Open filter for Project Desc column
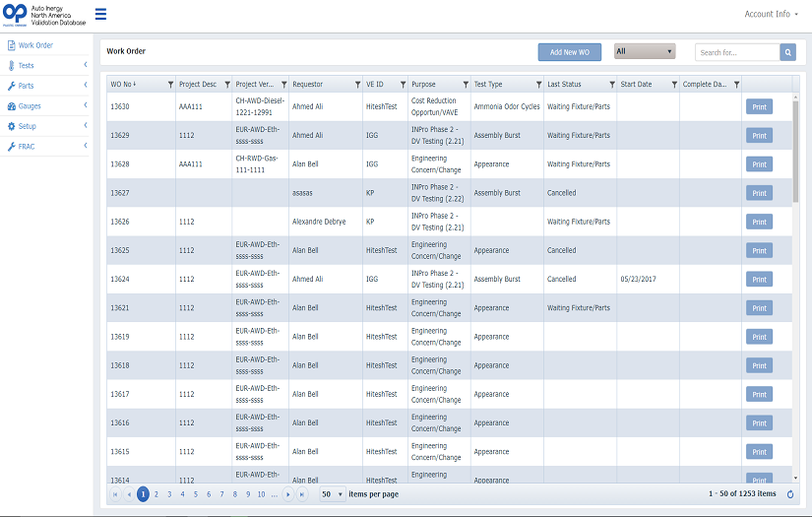Image resolution: width=812 pixels, height=517 pixels. [227, 85]
